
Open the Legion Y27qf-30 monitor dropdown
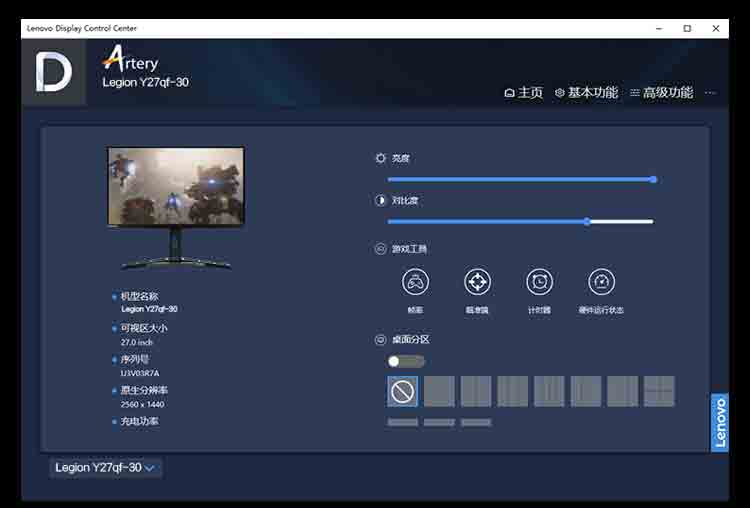click(x=105, y=467)
